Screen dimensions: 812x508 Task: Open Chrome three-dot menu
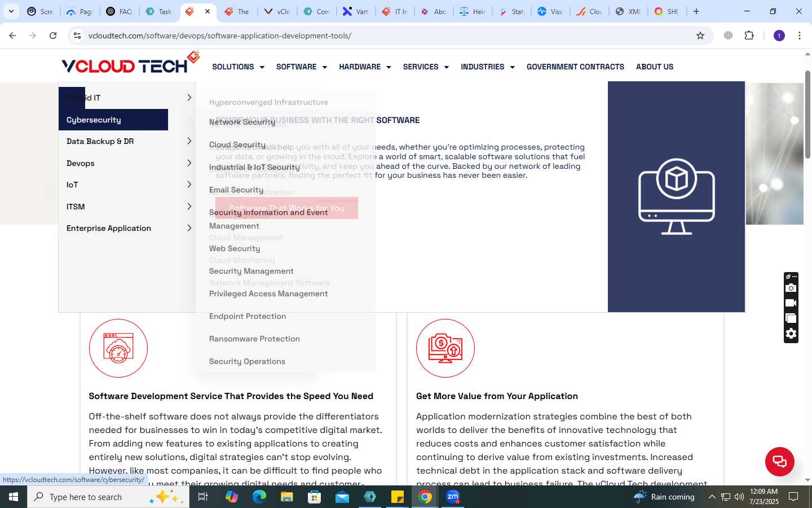800,36
